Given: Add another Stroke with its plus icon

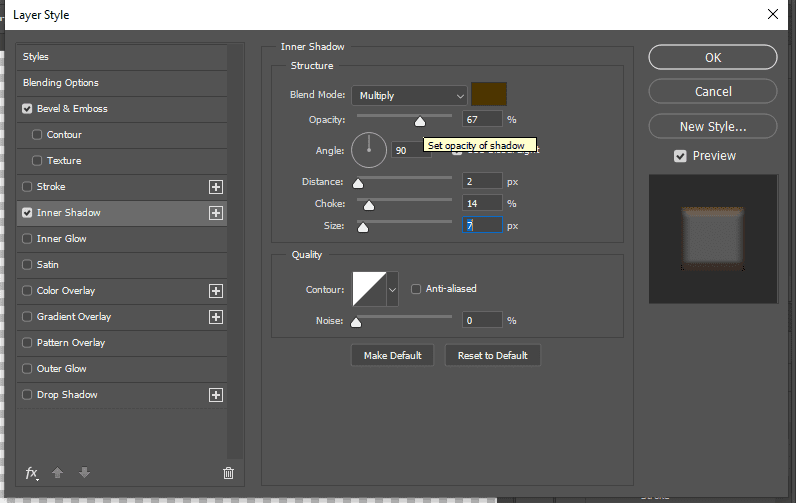Looking at the screenshot, I should (216, 187).
